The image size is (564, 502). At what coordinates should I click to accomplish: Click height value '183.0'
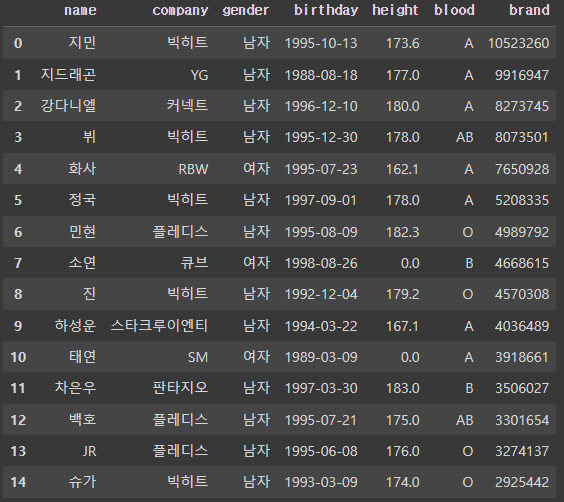(x=402, y=388)
